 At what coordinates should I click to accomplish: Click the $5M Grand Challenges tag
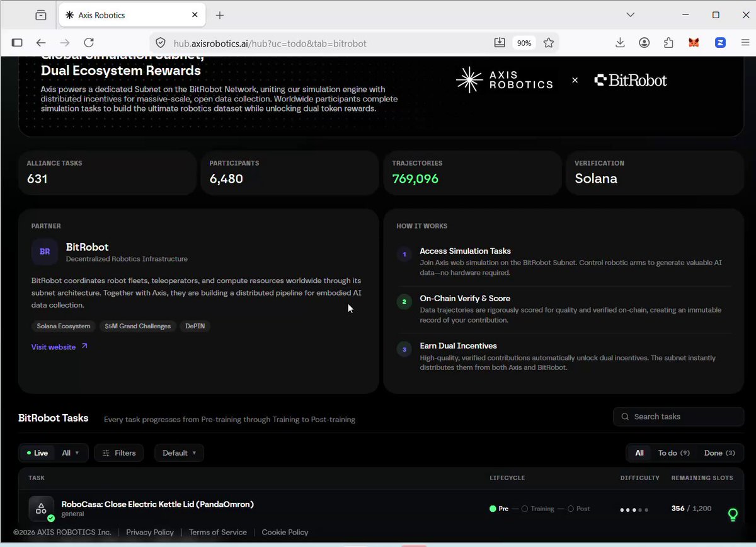point(138,326)
